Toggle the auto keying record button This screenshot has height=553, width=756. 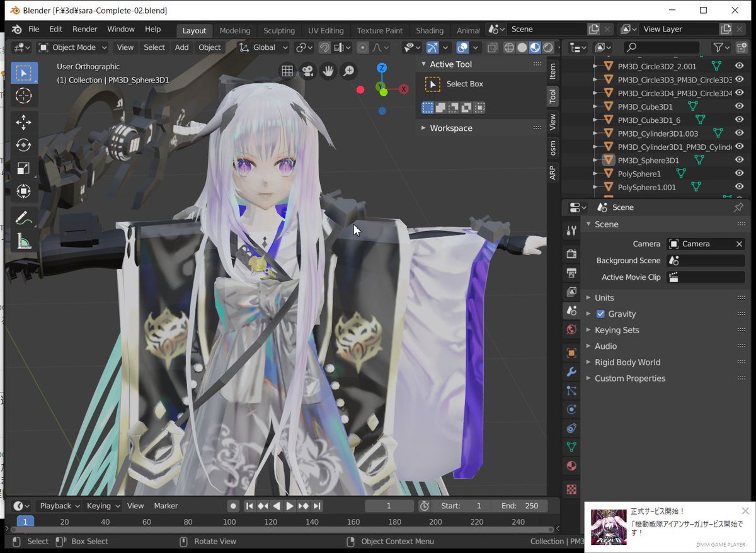[233, 506]
